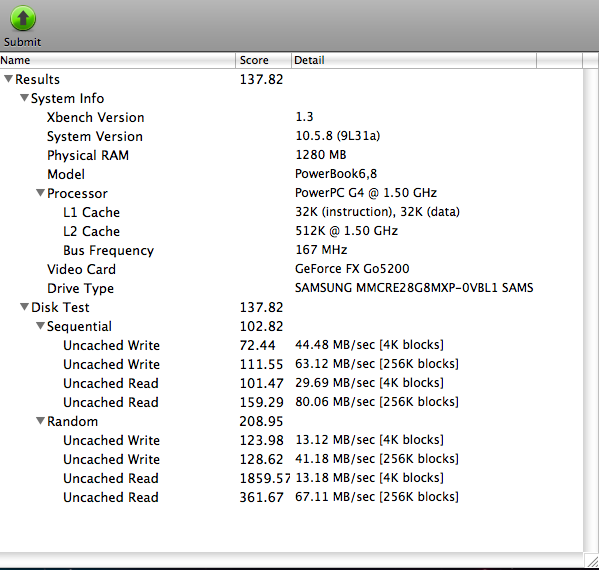Sort by the Score column header
This screenshot has width=599, height=570.
point(264,60)
